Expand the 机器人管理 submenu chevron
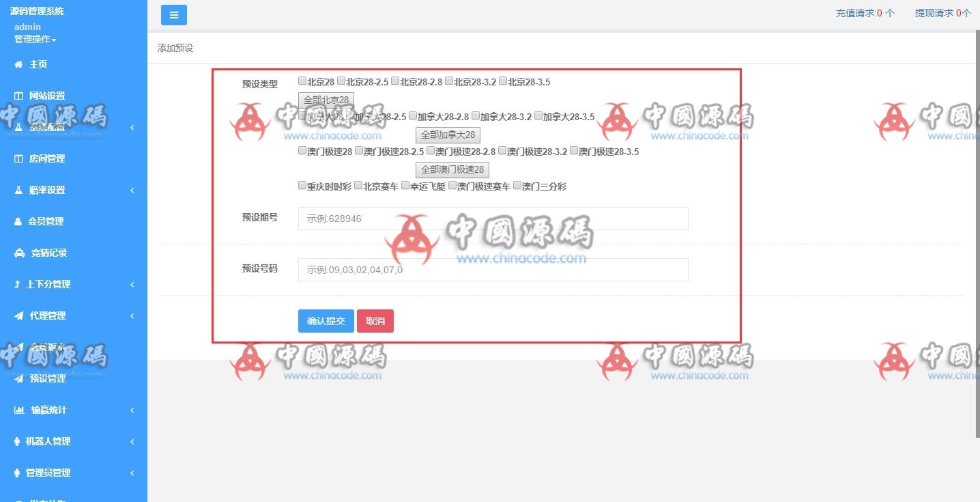 (132, 442)
